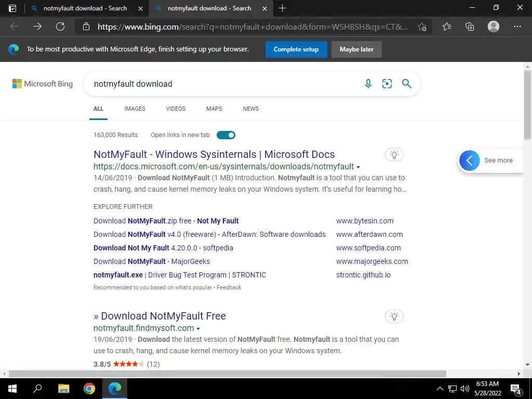The image size is (532, 399).
Task: Open Download NotMyFault - MajorGeeks link
Action: [152, 262]
